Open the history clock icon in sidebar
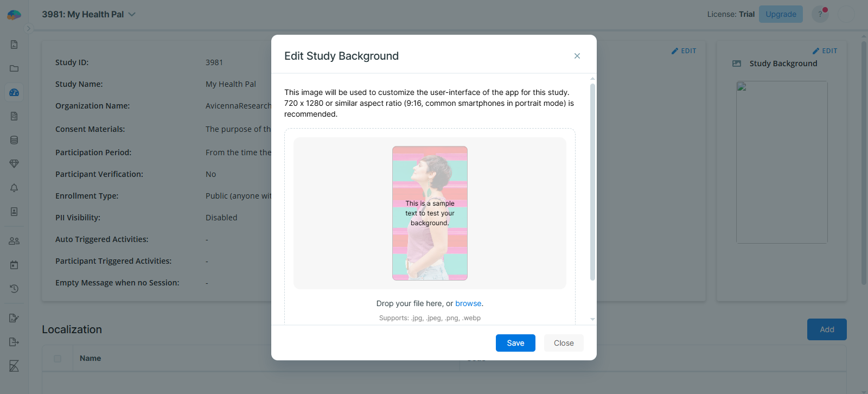The height and width of the screenshot is (394, 868). point(14,289)
